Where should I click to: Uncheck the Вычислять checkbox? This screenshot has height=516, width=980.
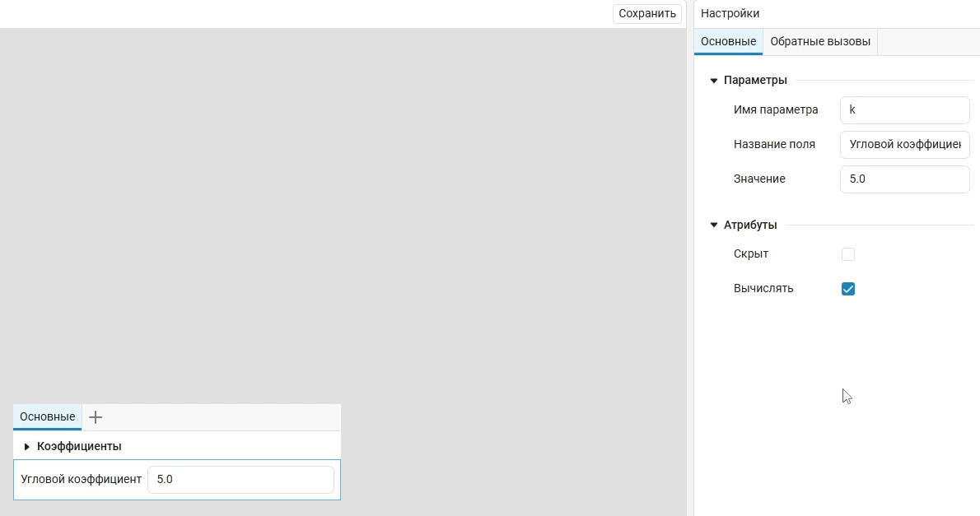pos(848,289)
